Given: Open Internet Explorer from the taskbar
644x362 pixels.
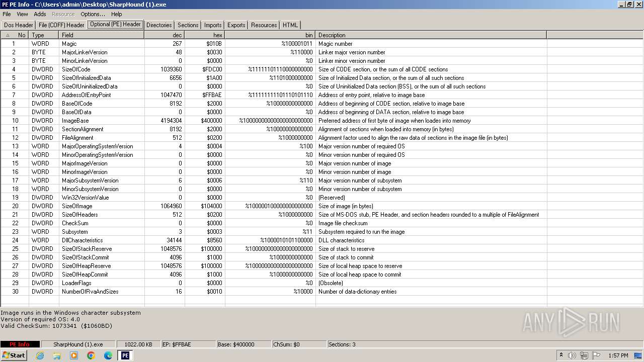Looking at the screenshot, I should click(x=40, y=355).
